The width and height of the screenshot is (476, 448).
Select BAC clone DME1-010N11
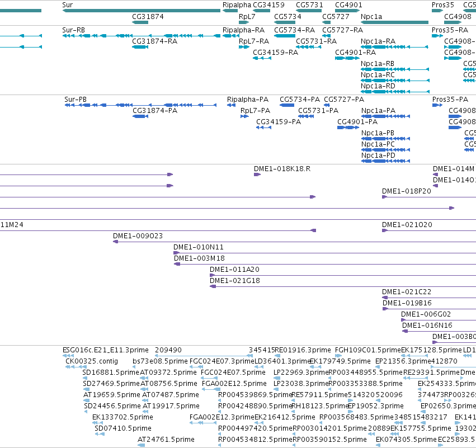pos(324,253)
